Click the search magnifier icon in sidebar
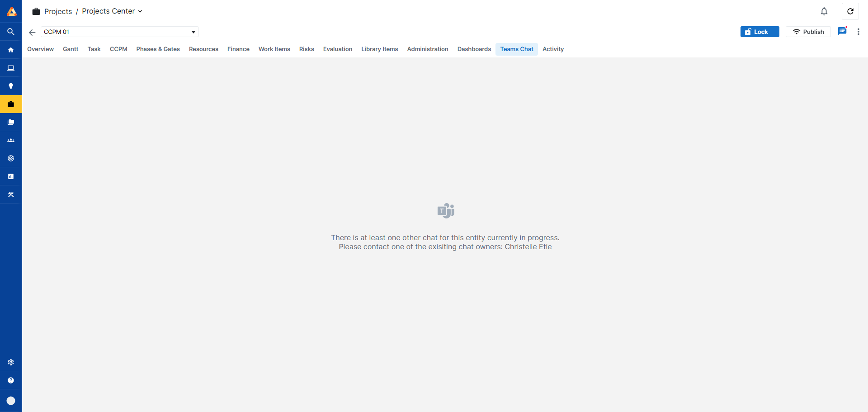The image size is (868, 412). point(11,32)
